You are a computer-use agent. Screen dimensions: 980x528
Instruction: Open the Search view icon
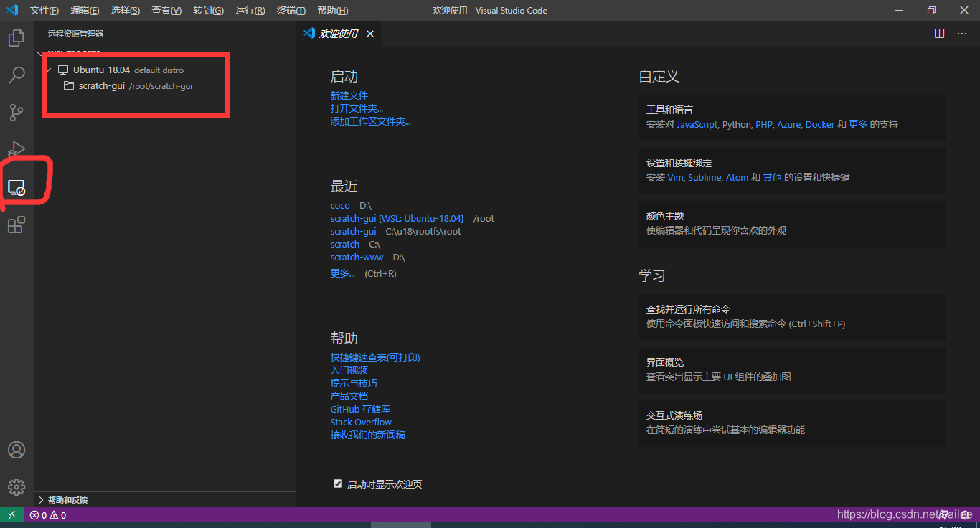coord(17,75)
